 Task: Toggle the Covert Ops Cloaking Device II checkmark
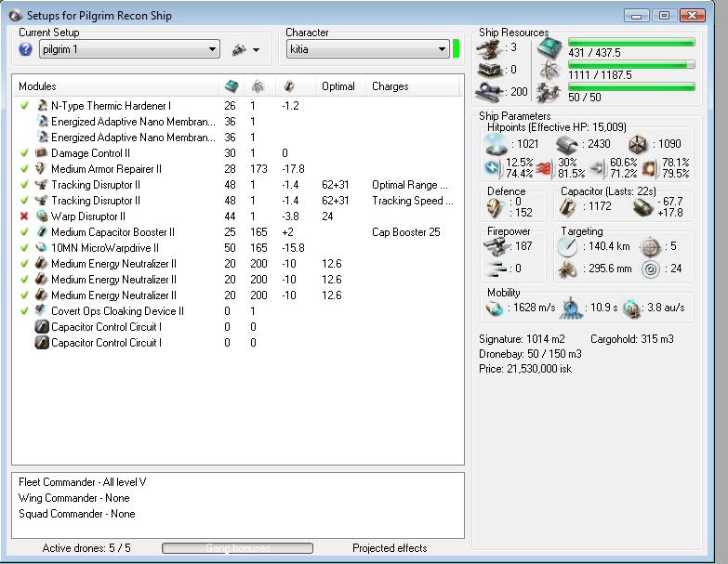[24, 310]
